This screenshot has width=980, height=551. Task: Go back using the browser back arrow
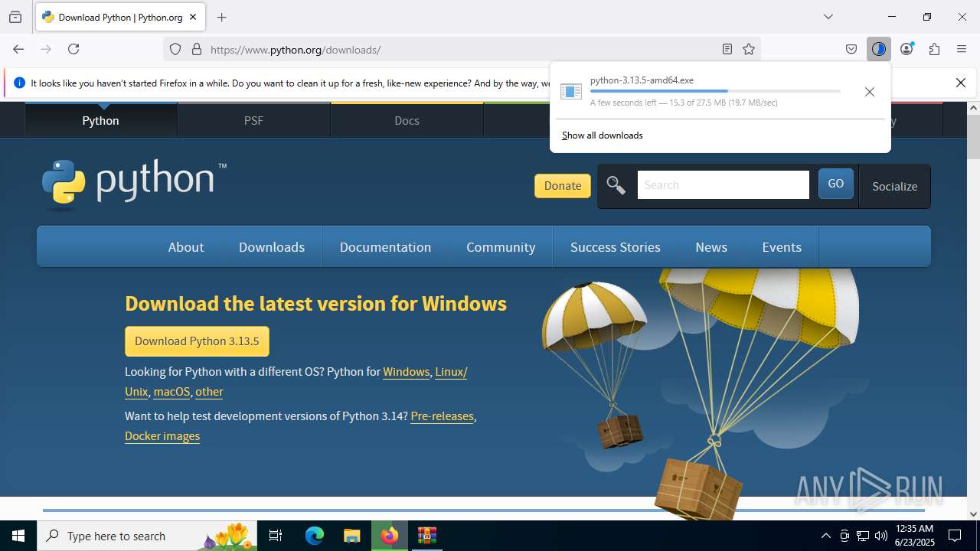click(18, 49)
